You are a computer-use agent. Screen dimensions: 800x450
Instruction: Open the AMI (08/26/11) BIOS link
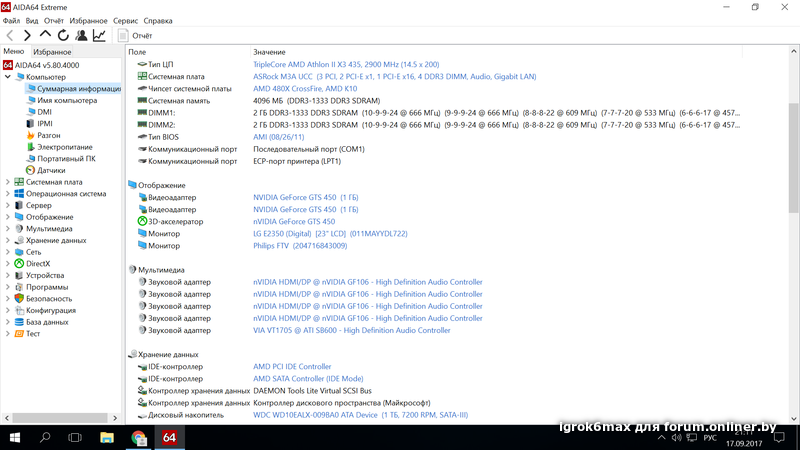pos(279,137)
